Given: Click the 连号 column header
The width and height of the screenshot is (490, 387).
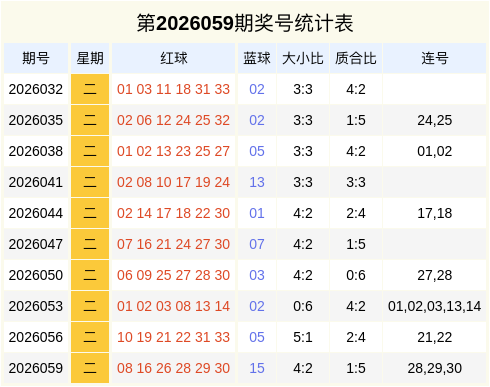Looking at the screenshot, I should (x=435, y=58).
